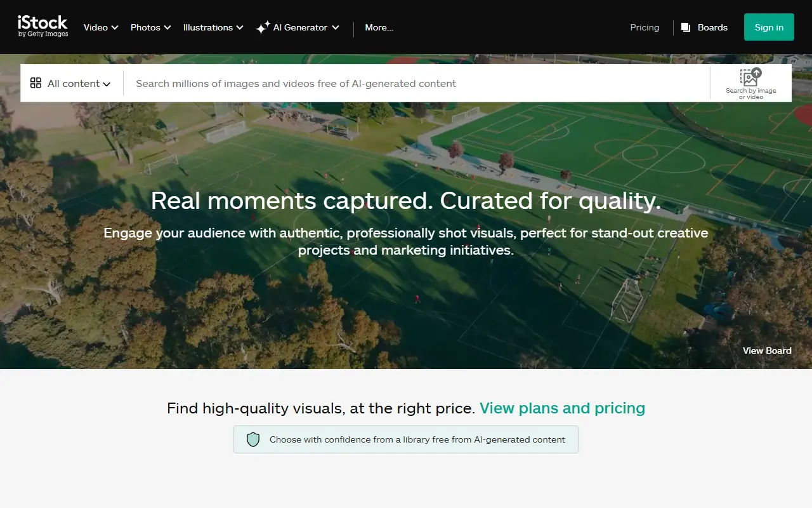Click View Board on the hero image
Image resolution: width=812 pixels, height=508 pixels.
767,350
